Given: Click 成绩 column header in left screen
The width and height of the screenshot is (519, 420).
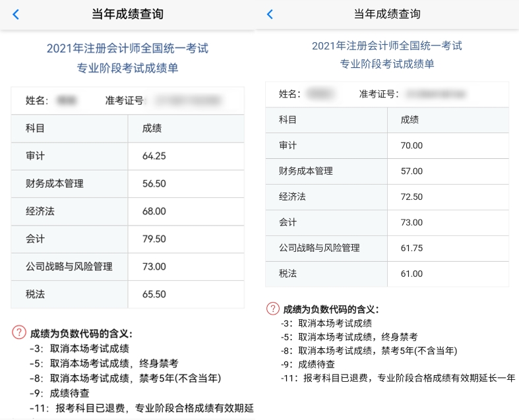Looking at the screenshot, I should click(x=152, y=129).
